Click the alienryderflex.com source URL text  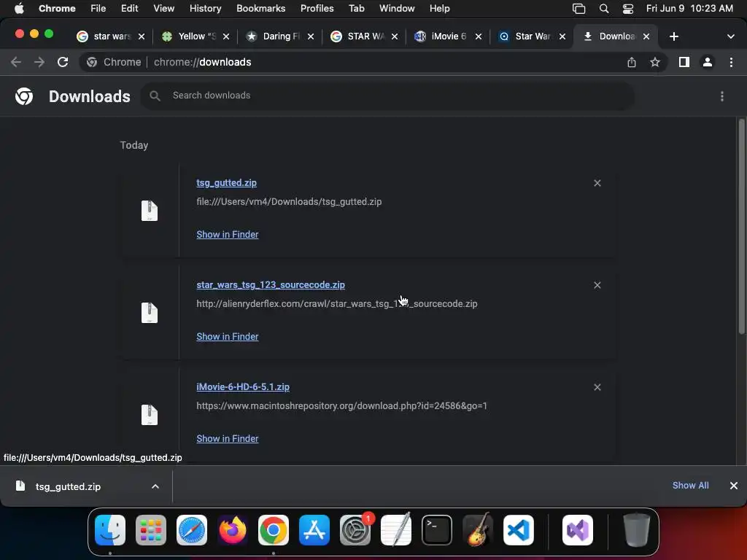pos(337,304)
